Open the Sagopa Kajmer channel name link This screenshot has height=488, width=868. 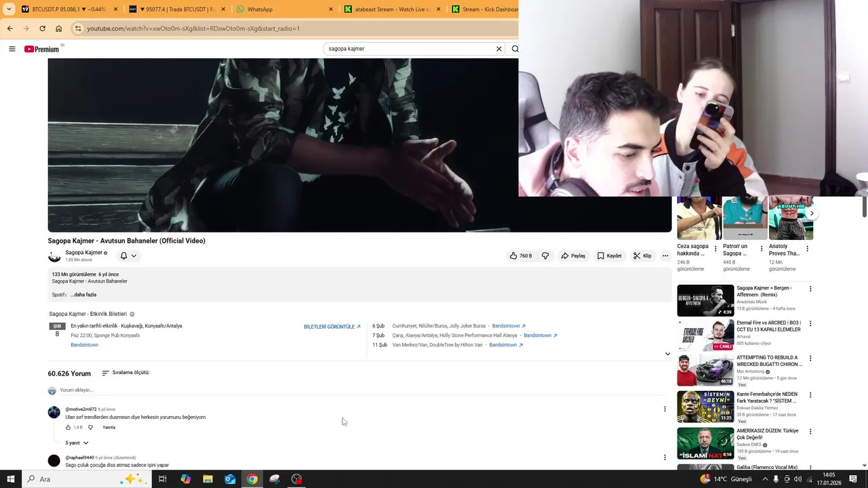click(83, 253)
